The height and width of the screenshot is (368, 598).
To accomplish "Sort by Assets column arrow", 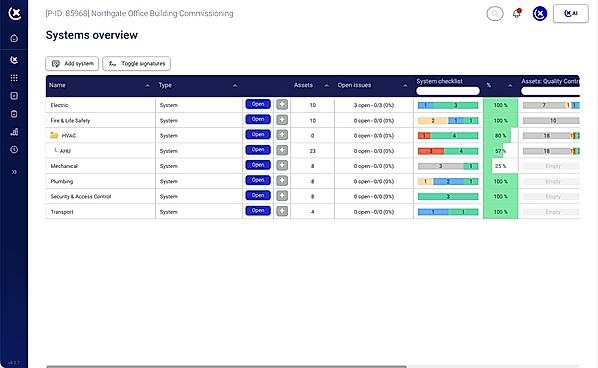I will pyautogui.click(x=326, y=85).
